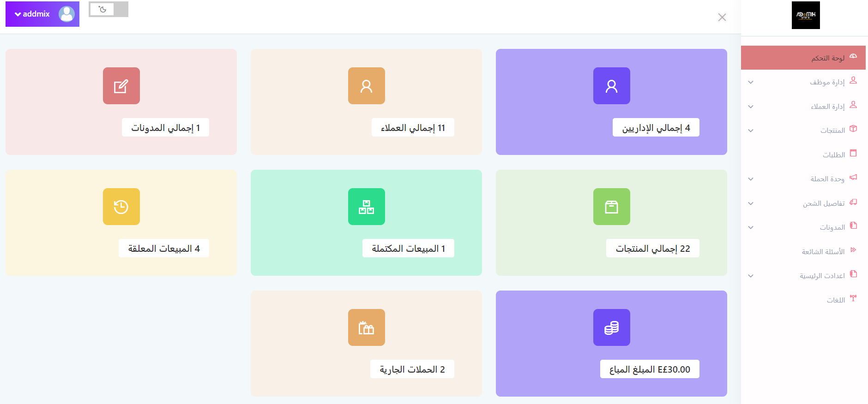Click the yellow pending sales clock icon

[121, 207]
